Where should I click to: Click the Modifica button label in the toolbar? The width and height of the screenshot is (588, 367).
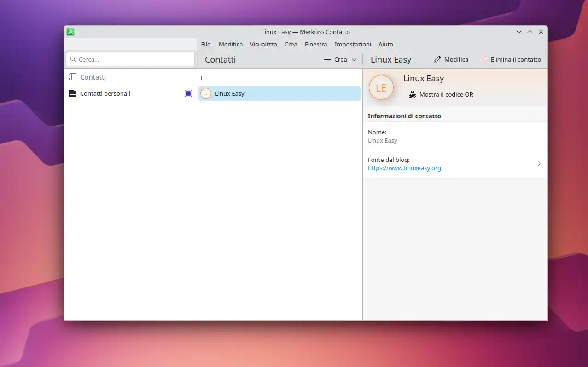[x=456, y=59]
